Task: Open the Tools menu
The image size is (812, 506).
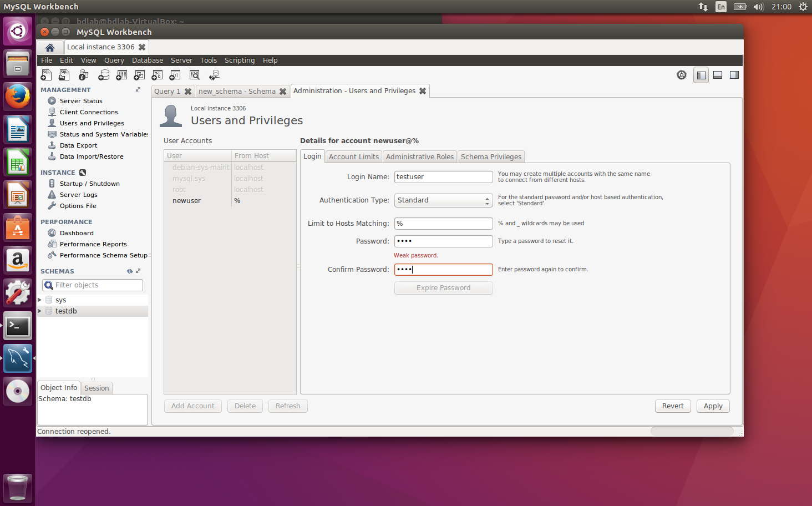Action: coord(209,60)
